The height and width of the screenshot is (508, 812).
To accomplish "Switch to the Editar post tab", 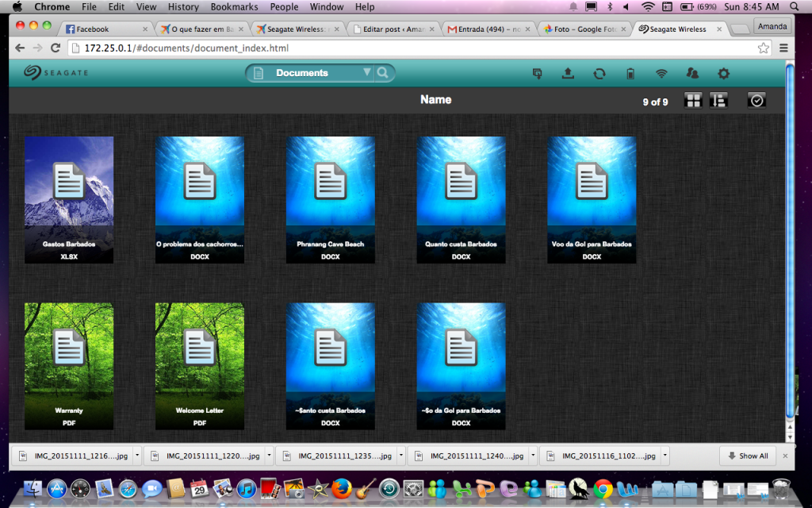I will [393, 29].
